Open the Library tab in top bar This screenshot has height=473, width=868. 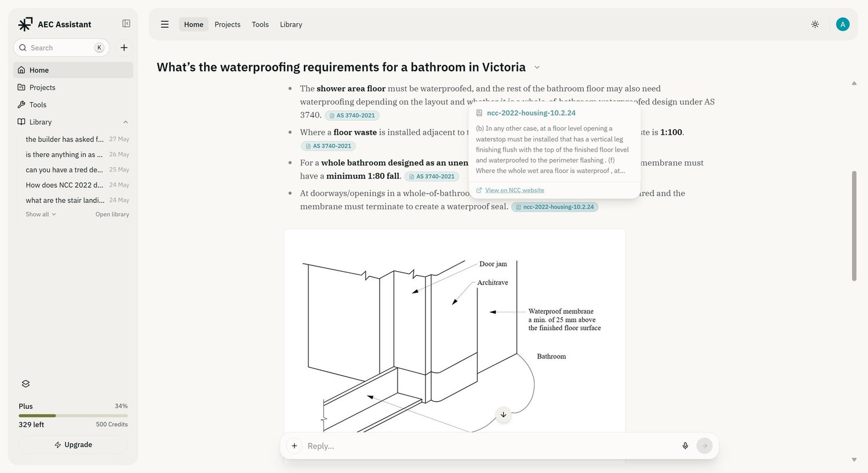click(x=291, y=24)
